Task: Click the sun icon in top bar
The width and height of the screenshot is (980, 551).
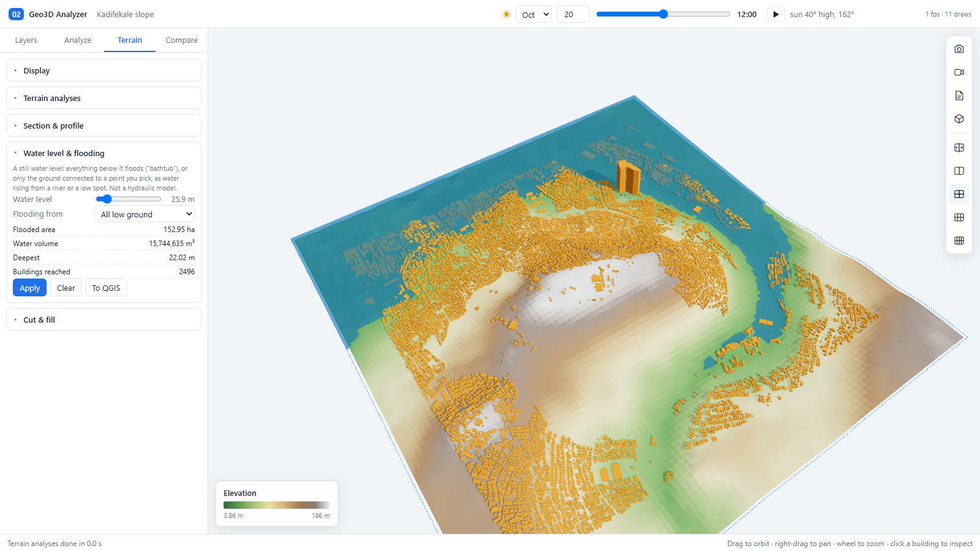Action: [507, 14]
